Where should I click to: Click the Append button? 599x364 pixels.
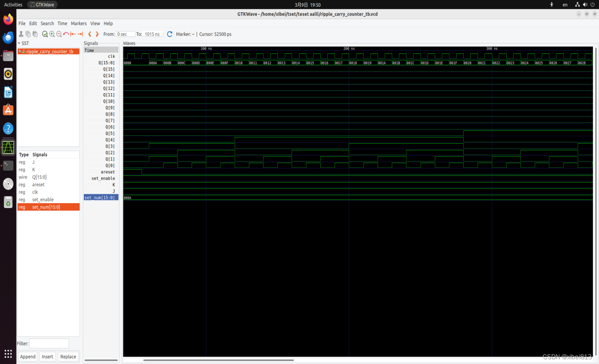click(28, 356)
